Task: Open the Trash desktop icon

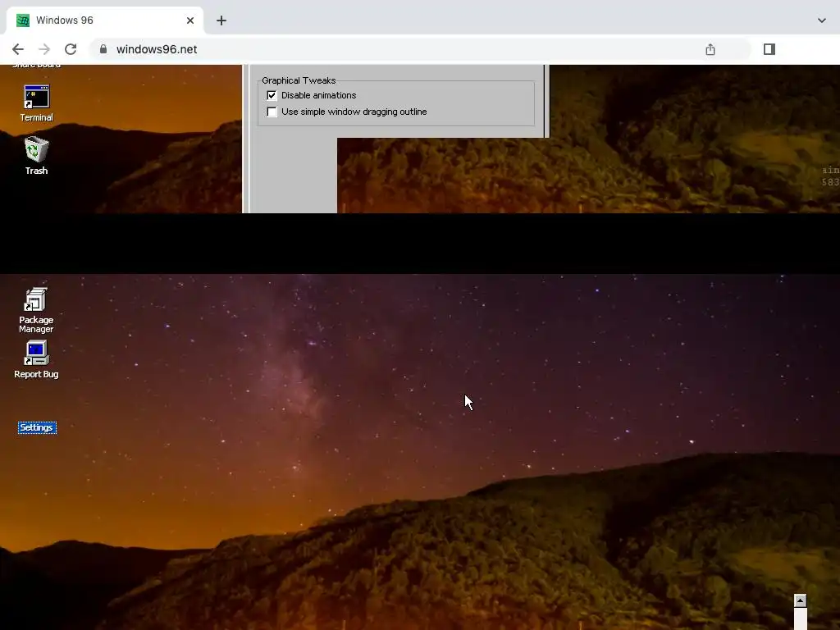Action: point(36,156)
